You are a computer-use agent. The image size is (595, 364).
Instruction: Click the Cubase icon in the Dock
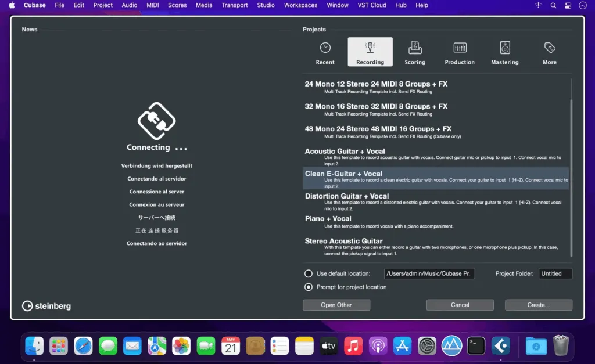click(x=501, y=345)
